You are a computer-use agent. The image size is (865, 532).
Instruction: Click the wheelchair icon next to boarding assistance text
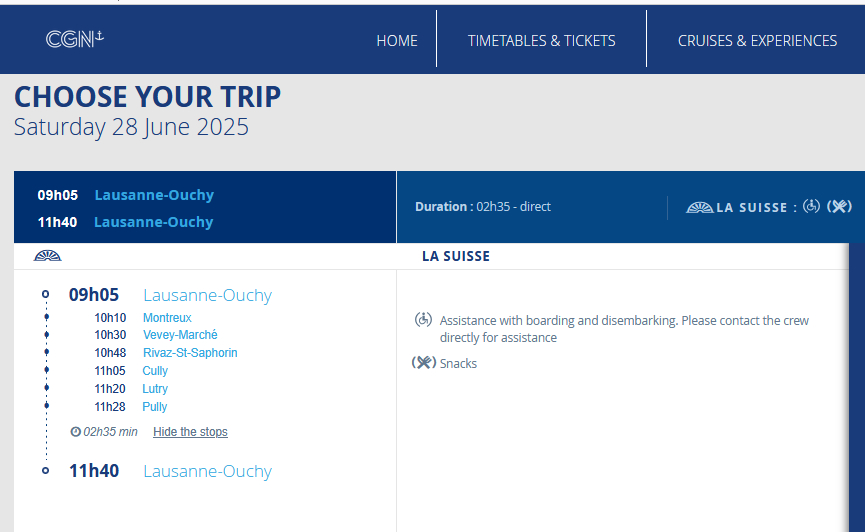(x=423, y=320)
